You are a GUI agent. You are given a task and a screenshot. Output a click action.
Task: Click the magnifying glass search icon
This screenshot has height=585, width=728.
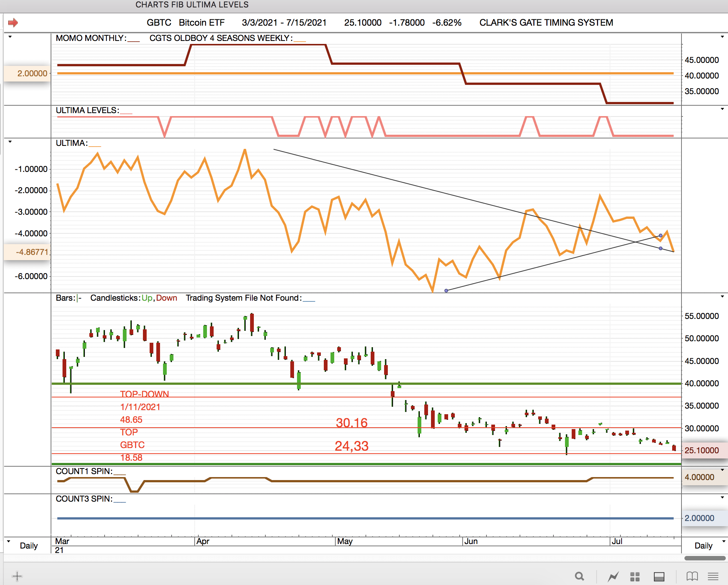pyautogui.click(x=579, y=576)
